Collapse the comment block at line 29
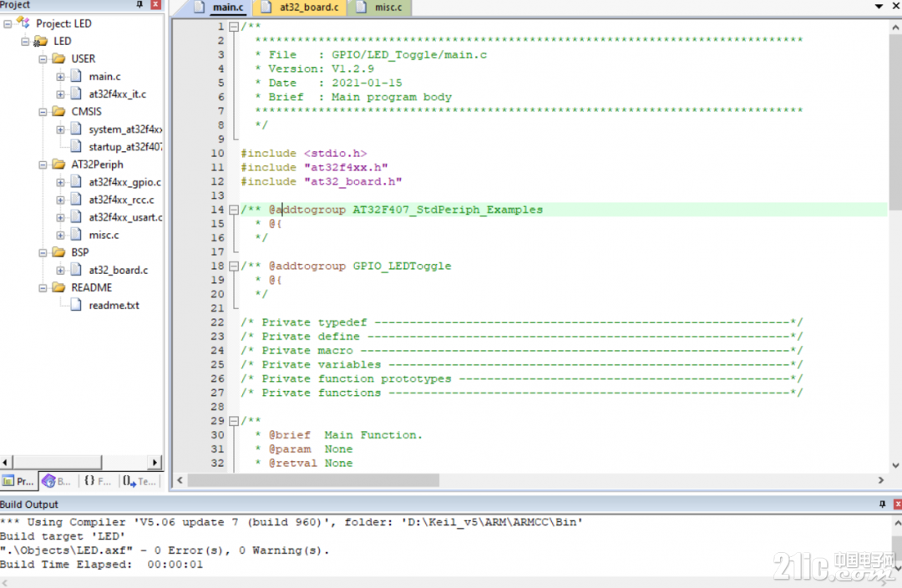The width and height of the screenshot is (902, 588). click(x=234, y=421)
